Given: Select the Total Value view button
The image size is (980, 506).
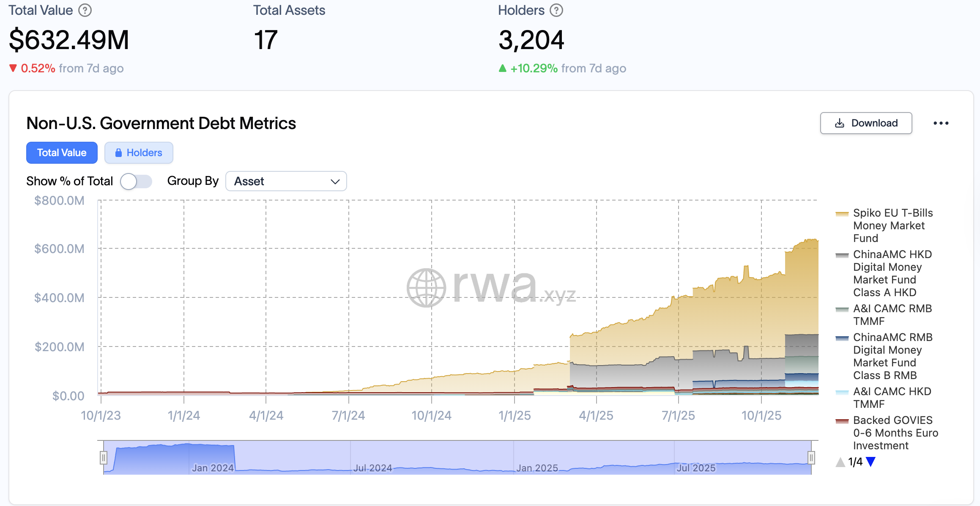Looking at the screenshot, I should 62,153.
